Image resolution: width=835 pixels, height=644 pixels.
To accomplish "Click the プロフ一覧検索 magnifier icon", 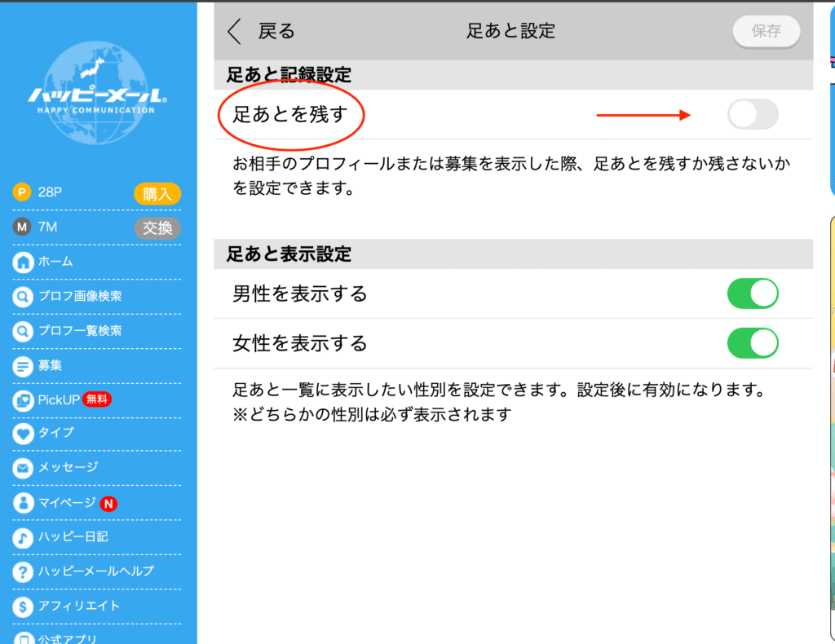I will point(23,331).
